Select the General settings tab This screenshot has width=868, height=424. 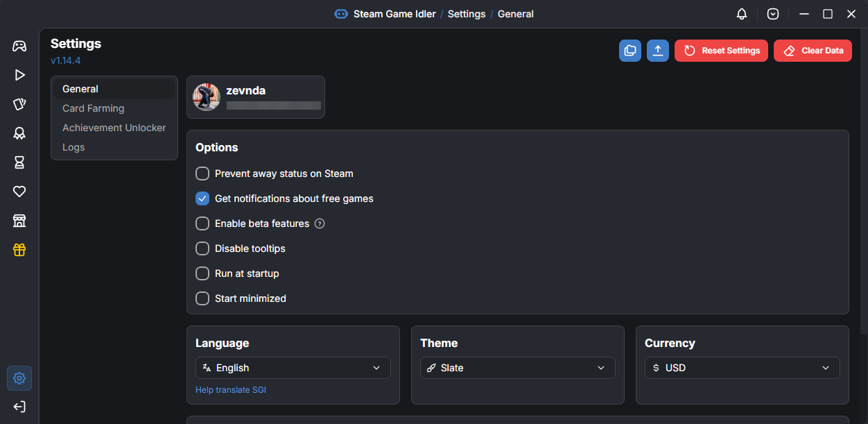click(114, 89)
